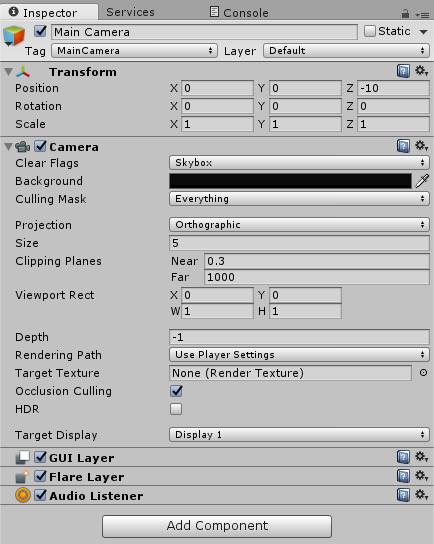Enable the HDR checkbox

(x=176, y=409)
